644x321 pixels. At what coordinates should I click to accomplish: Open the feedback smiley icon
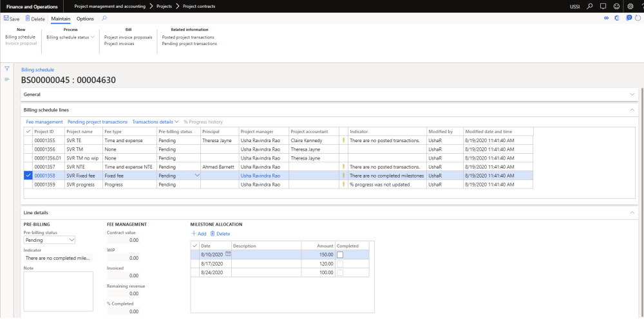[x=616, y=6]
